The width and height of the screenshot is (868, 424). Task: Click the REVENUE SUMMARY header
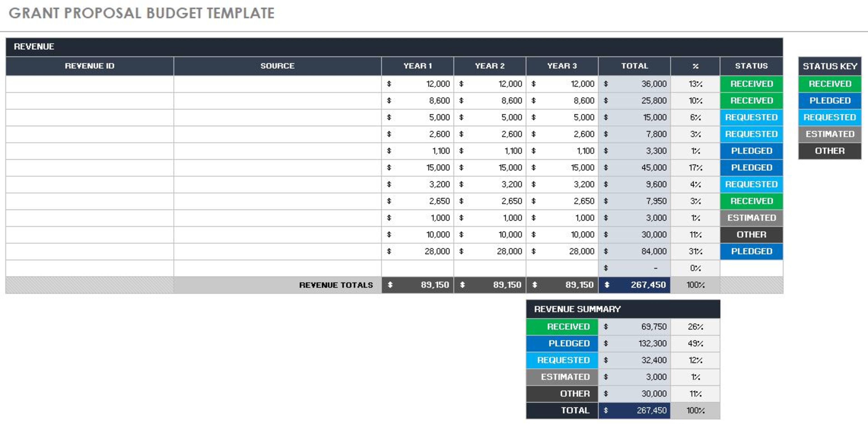[623, 309]
